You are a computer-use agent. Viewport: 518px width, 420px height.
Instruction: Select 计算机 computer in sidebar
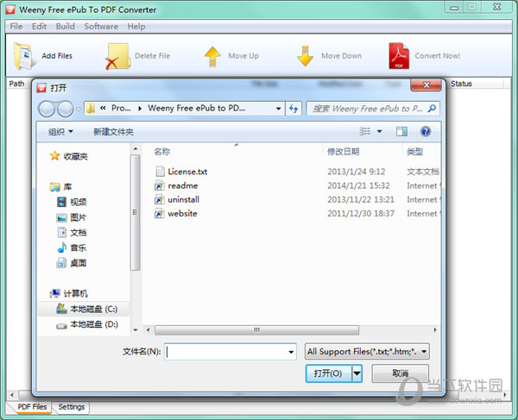69,293
